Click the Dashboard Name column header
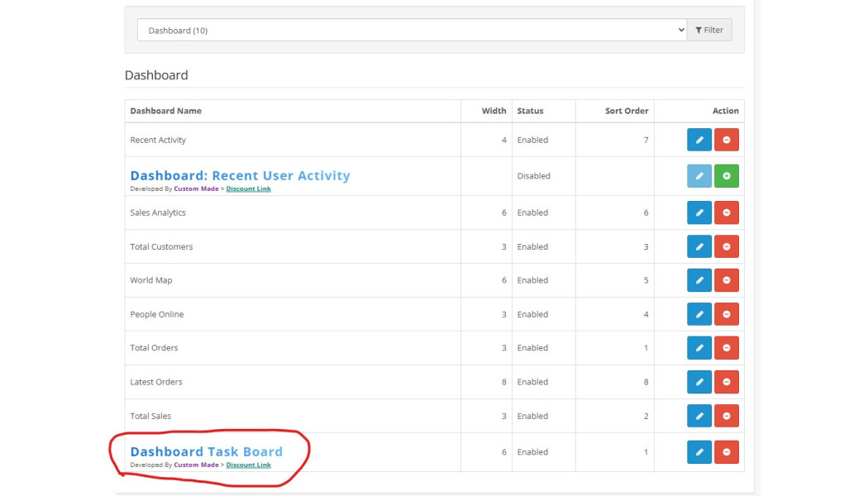 (165, 111)
